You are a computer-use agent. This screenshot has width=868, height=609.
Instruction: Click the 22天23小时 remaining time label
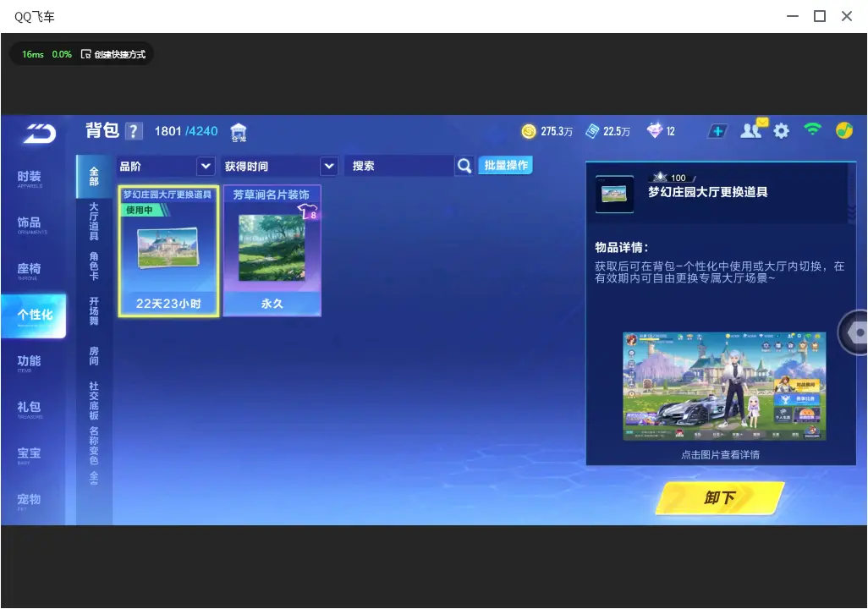(168, 304)
